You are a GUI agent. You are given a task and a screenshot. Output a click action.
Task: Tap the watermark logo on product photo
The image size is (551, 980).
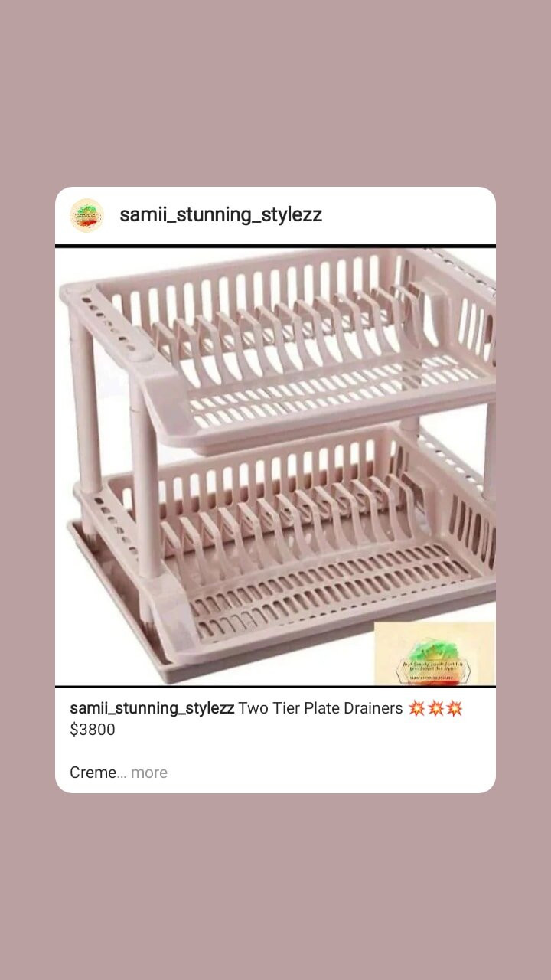(434, 653)
